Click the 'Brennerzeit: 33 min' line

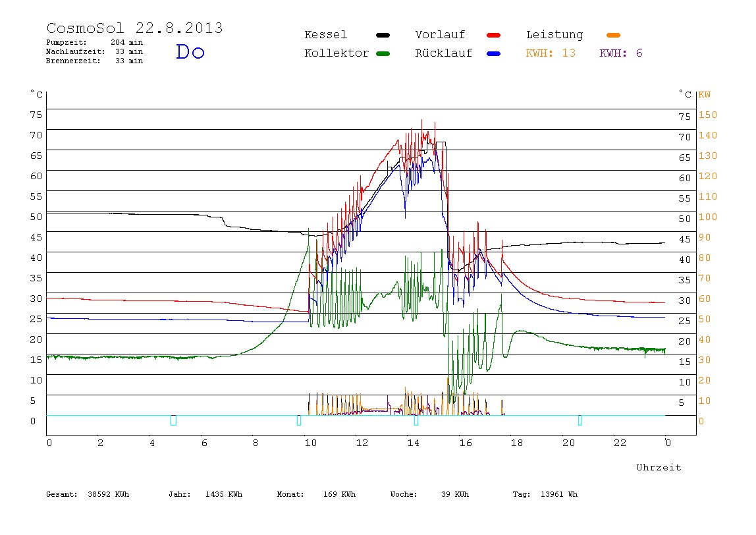click(95, 61)
